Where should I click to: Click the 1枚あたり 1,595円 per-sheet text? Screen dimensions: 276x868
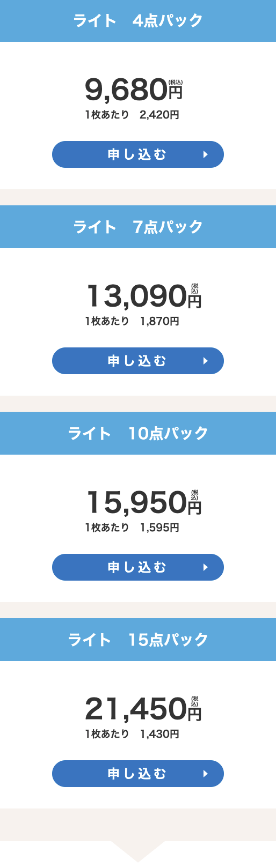pos(132,528)
